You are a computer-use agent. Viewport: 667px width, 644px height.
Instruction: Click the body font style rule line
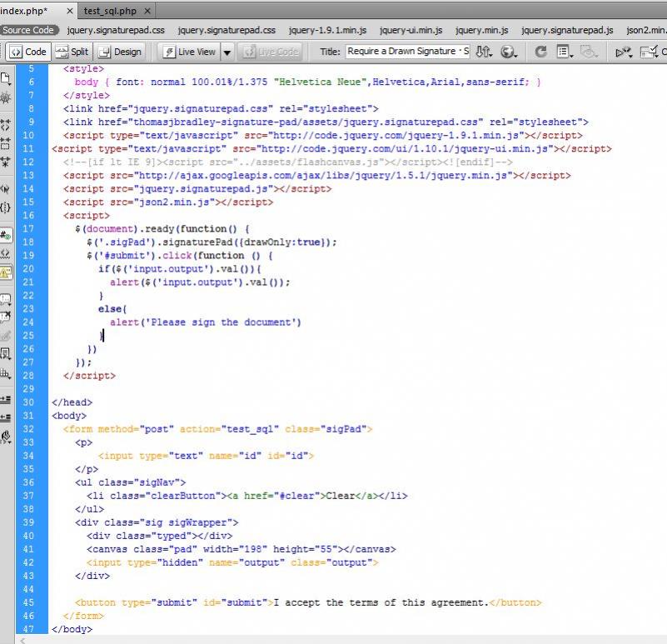307,82
